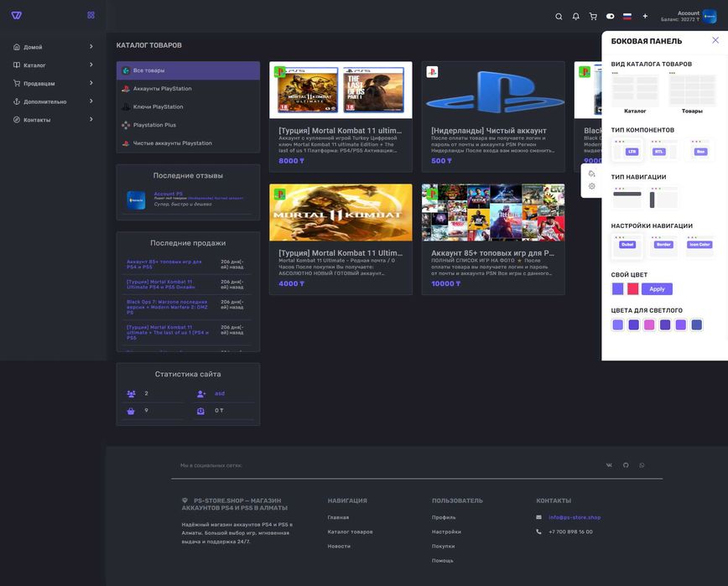Open Account PS reviewer link in reviews
The image size is (728, 586).
tap(168, 194)
